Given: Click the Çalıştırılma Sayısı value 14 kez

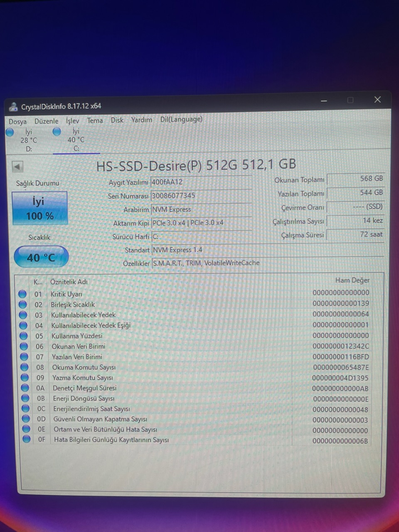Looking at the screenshot, I should (356, 221).
